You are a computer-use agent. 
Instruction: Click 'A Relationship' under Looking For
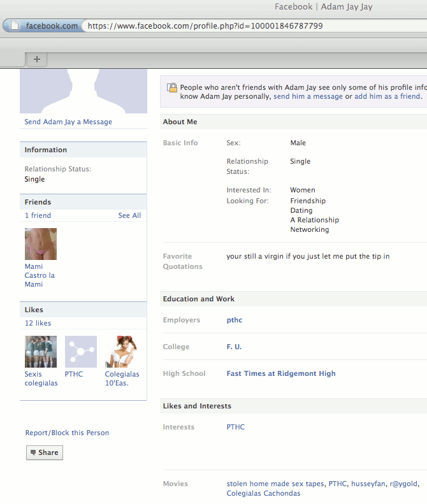(314, 220)
